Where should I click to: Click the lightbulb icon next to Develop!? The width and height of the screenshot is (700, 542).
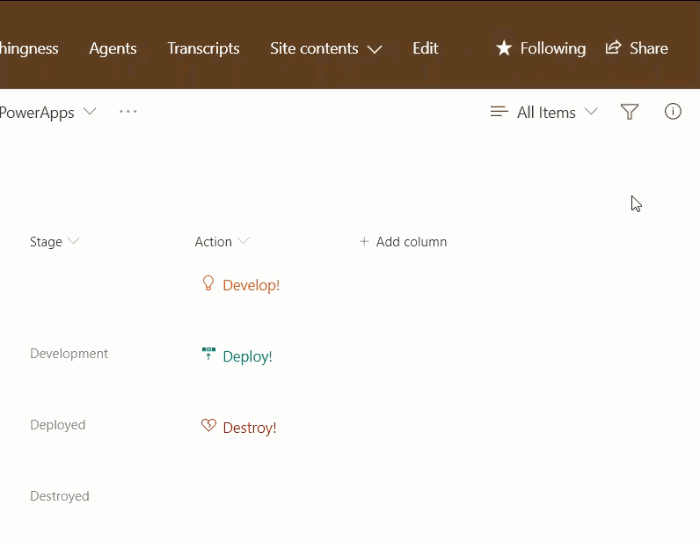208,284
